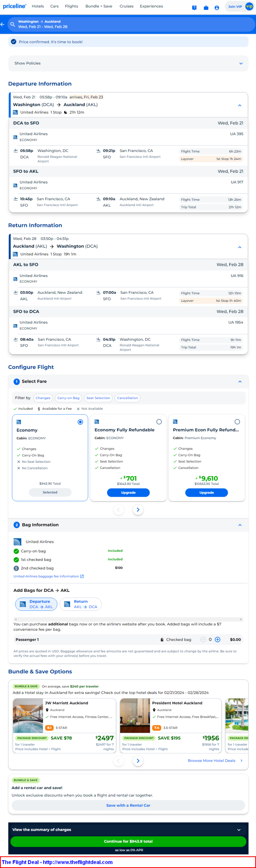Click the takeoff icon at 05:58p DCA

16,150
